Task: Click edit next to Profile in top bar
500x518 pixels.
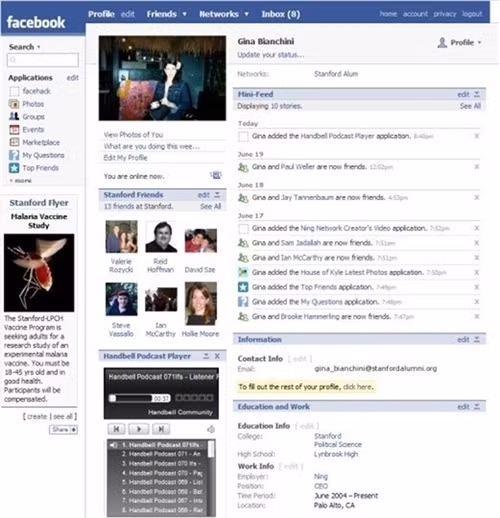Action: click(128, 14)
